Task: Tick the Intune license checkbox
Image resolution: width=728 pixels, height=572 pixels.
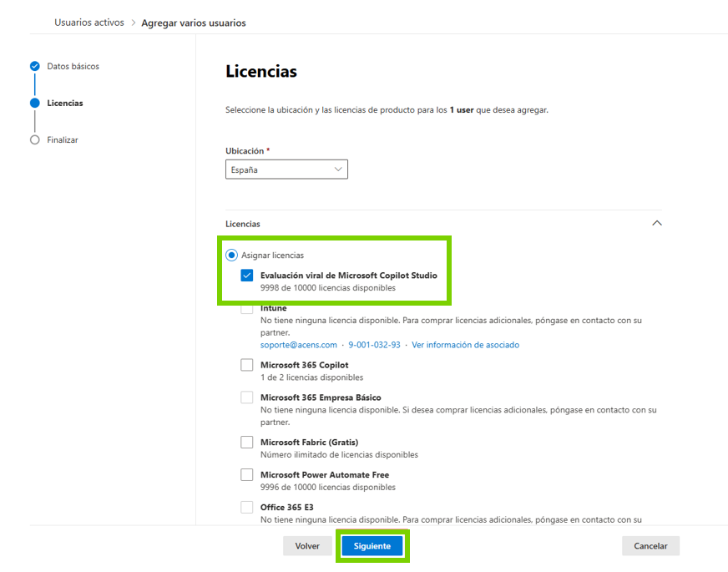Action: point(247,309)
